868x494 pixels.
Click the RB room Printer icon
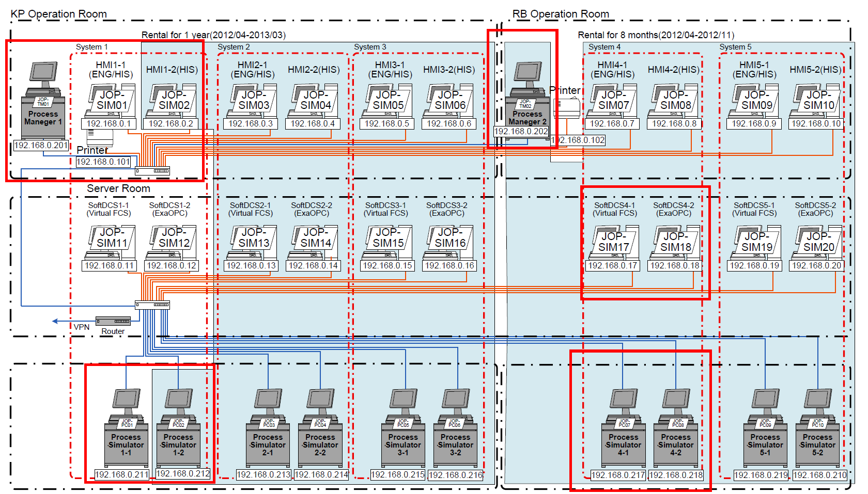[567, 107]
